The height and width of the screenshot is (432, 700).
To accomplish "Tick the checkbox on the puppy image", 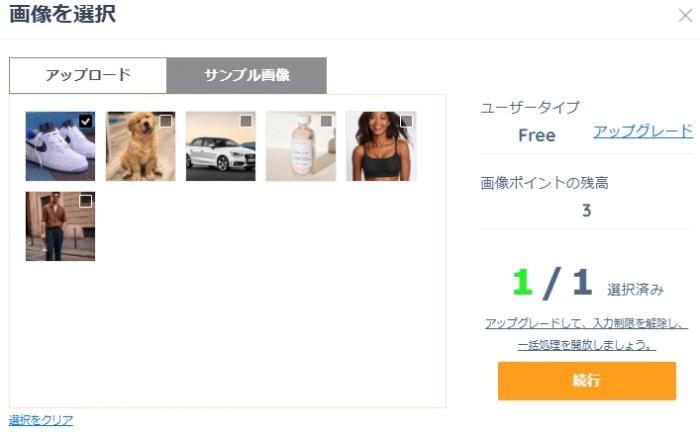I will [x=166, y=121].
